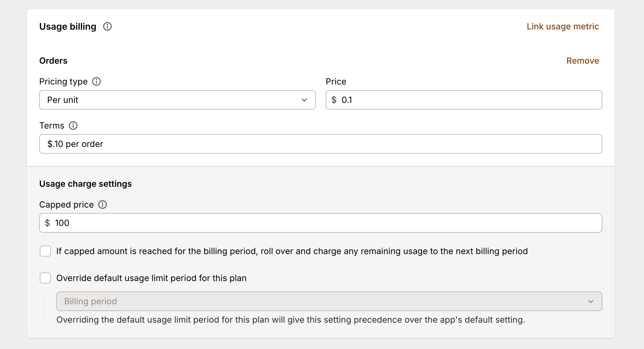
Task: Open the Pricing type info tooltip
Action: coord(96,81)
